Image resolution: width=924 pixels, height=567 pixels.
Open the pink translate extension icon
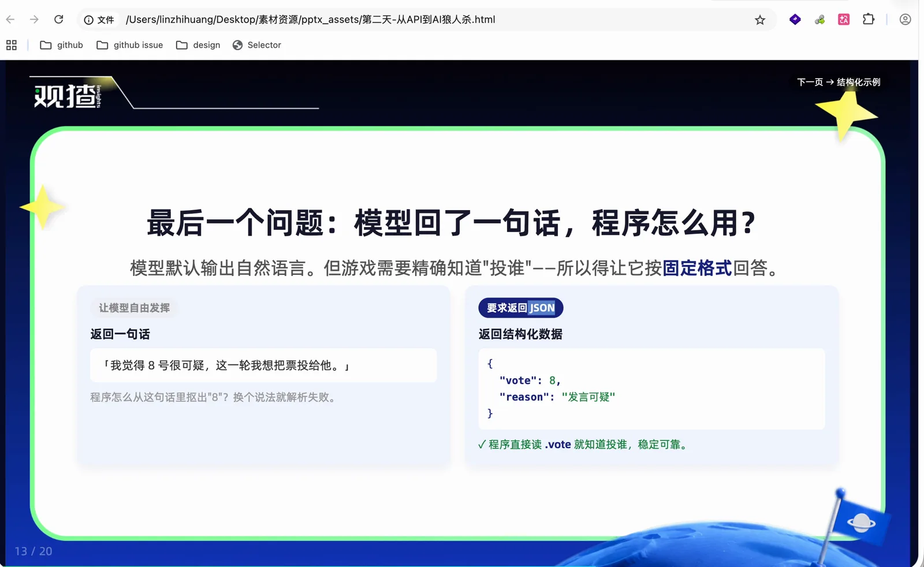(x=844, y=20)
